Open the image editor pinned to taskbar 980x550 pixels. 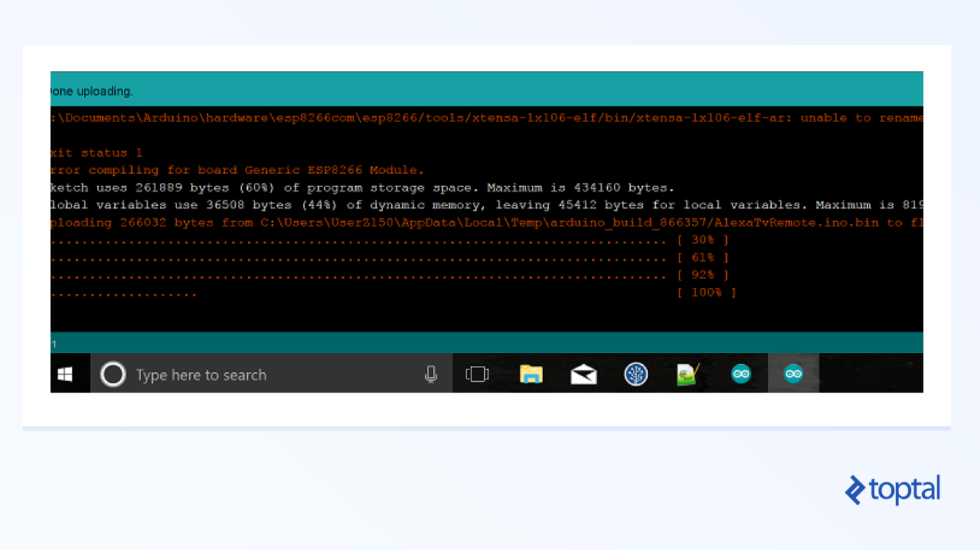point(688,374)
